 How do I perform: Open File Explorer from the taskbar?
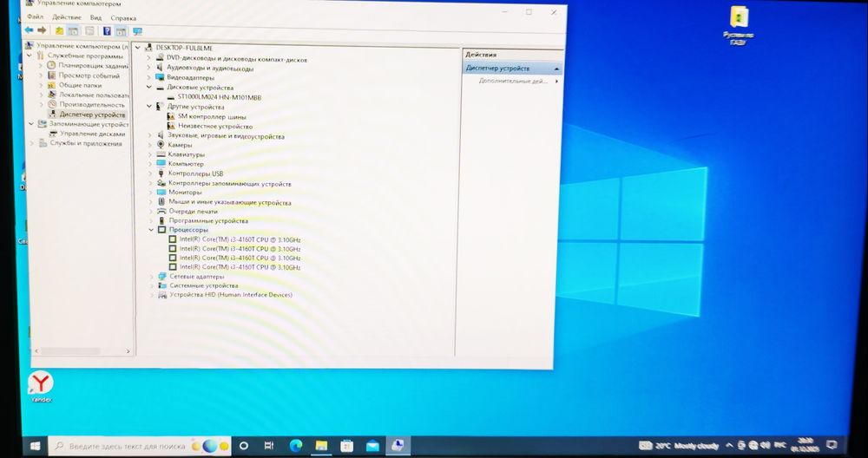click(x=322, y=445)
